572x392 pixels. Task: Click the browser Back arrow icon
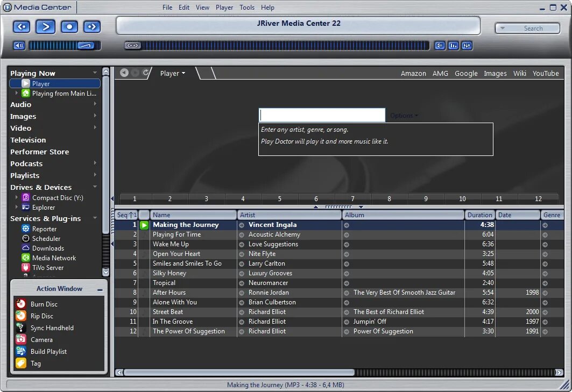click(124, 73)
